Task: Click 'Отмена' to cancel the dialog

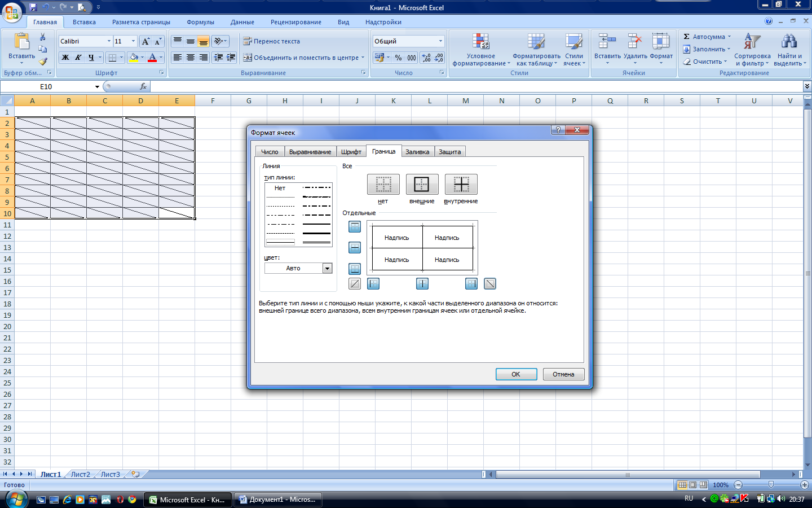Action: click(x=563, y=374)
